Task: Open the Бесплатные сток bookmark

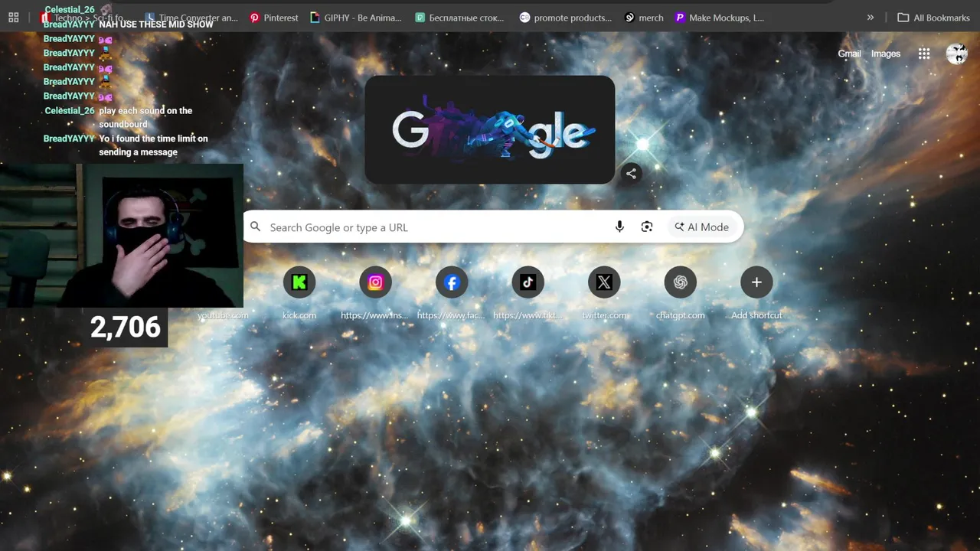Action: point(459,18)
